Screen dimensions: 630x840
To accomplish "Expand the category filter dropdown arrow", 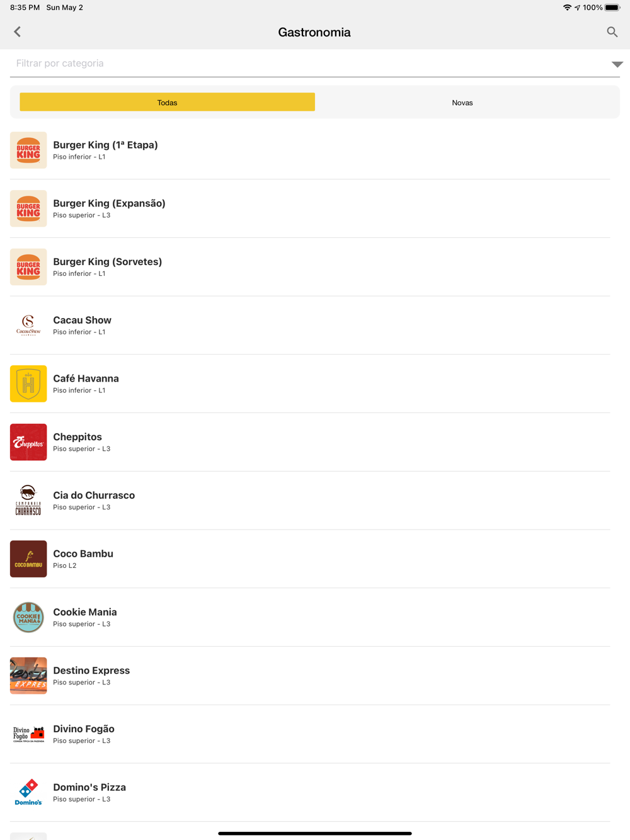I will [x=617, y=64].
